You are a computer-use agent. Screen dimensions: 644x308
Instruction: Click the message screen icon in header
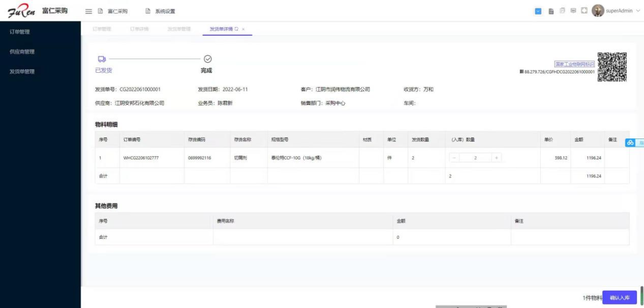[x=573, y=11]
